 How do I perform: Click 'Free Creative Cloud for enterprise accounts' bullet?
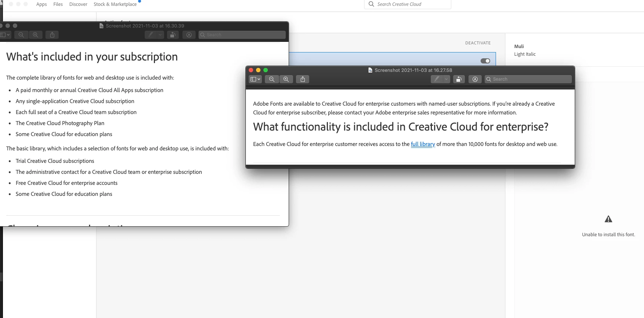pyautogui.click(x=67, y=183)
